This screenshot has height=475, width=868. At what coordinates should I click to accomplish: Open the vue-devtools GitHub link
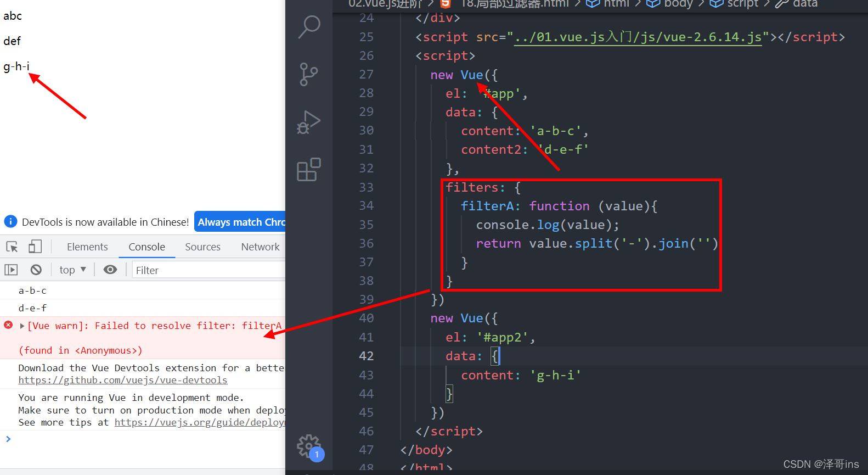(122, 380)
